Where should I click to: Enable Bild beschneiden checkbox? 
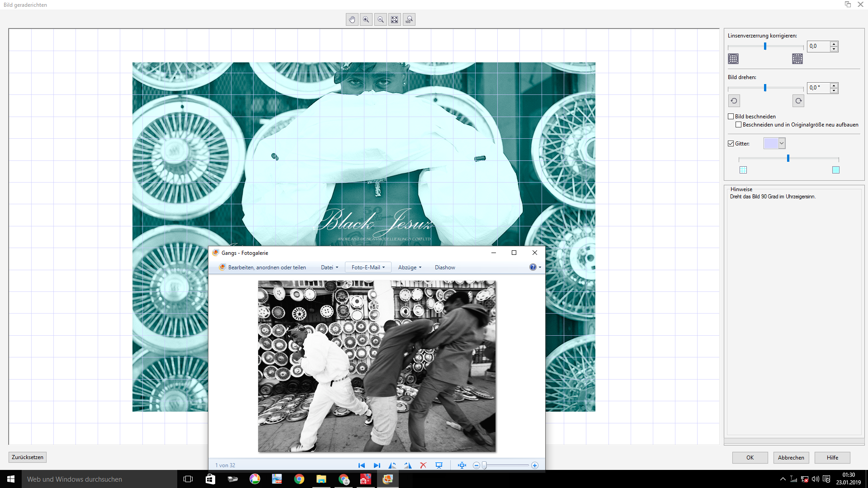coord(731,117)
